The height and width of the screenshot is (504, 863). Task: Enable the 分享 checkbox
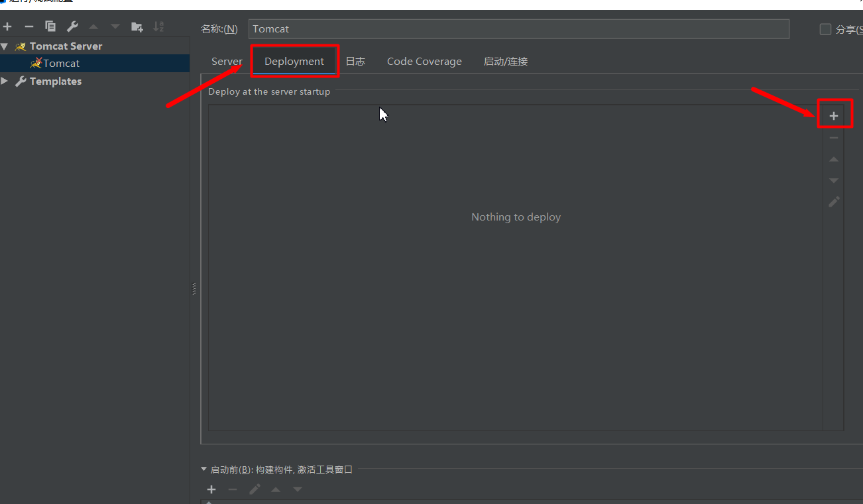(825, 28)
